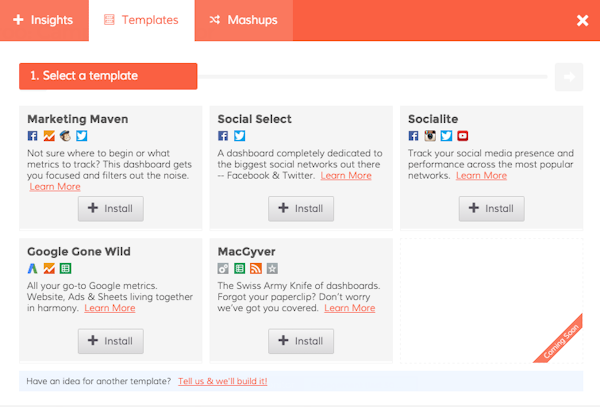Click Facebook icon in Marketing Maven
The height and width of the screenshot is (412, 600).
click(x=33, y=136)
